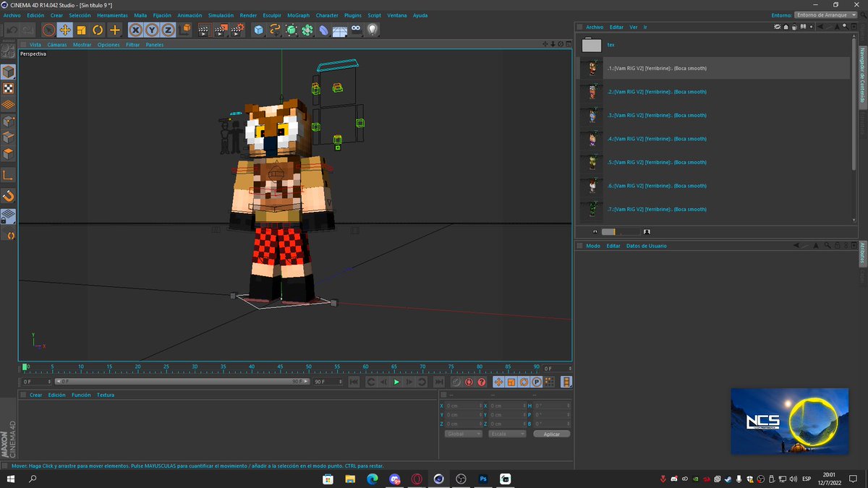Viewport: 868px width, 488px height.
Task: Open the Simulación menu
Action: (221, 15)
